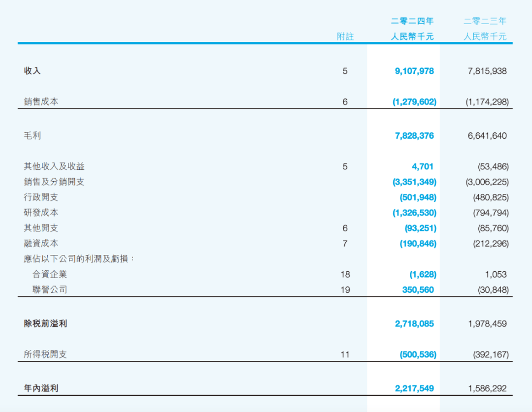Click the 2023 年內溢利 value 1,586,292
Viewport: 532px width, 412px height.
tap(487, 388)
